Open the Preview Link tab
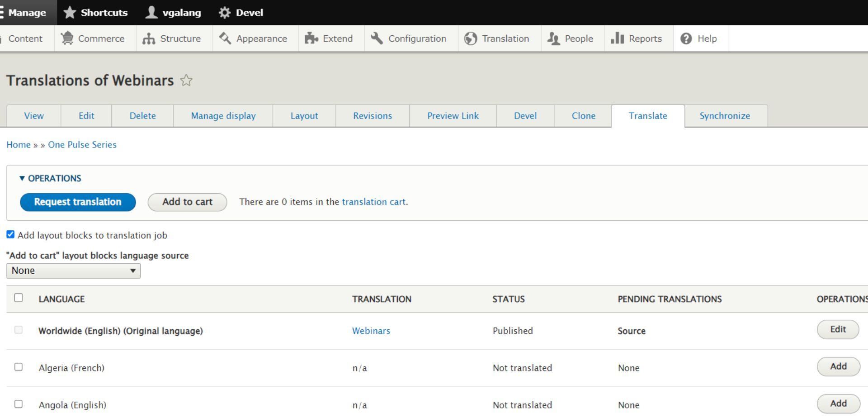The height and width of the screenshot is (418, 868). [453, 116]
